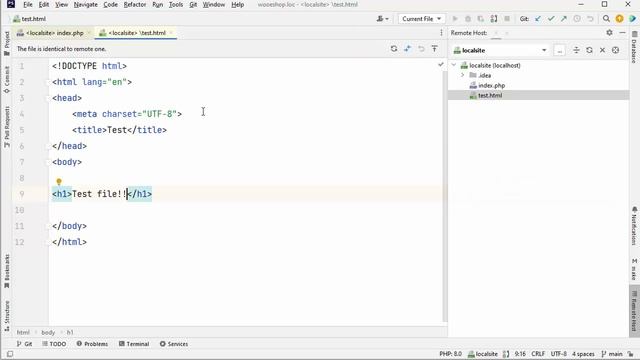Change the CRLF line separator
Image resolution: width=640 pixels, height=360 pixels.
click(538, 354)
